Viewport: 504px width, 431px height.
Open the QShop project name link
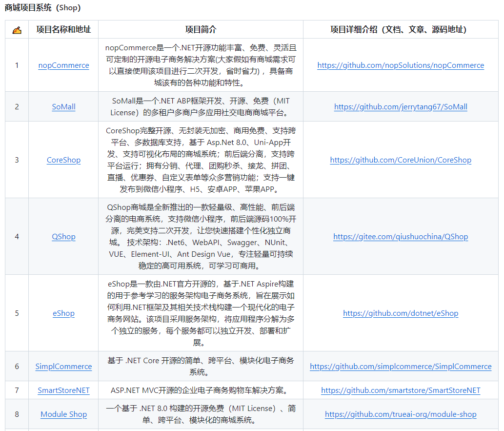[63, 236]
